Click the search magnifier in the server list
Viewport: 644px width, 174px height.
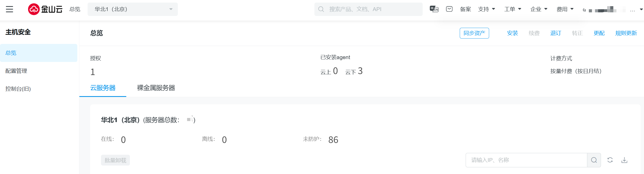(x=594, y=160)
